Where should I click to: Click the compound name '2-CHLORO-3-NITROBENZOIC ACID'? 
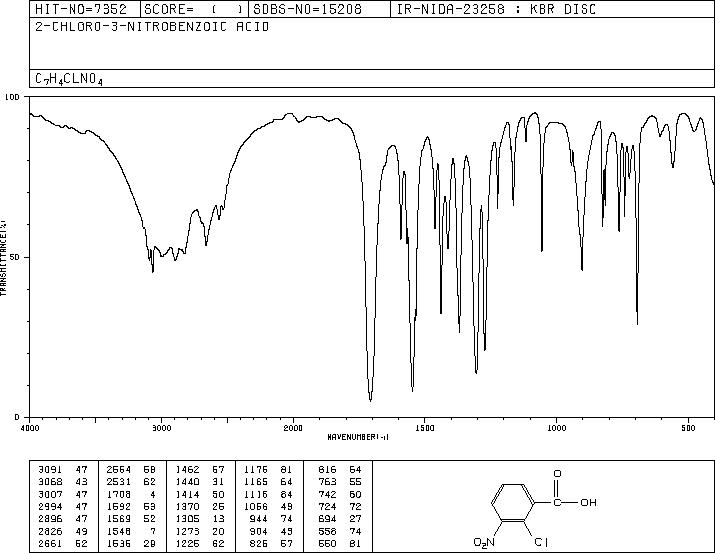point(152,27)
